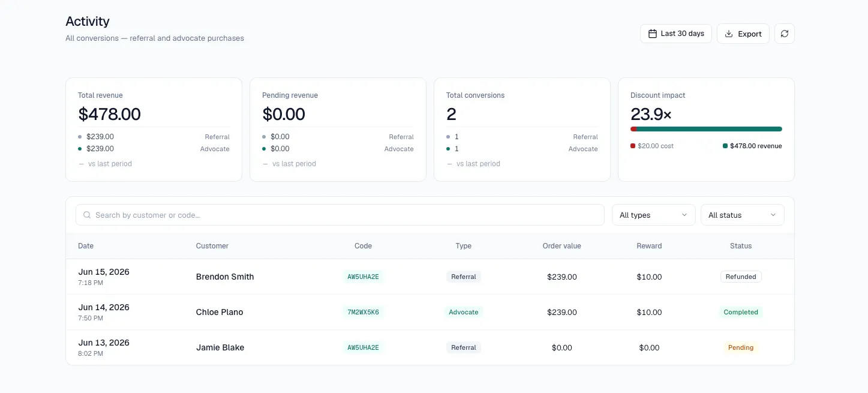Click the Completed status badge
The height and width of the screenshot is (393, 868).
point(741,312)
